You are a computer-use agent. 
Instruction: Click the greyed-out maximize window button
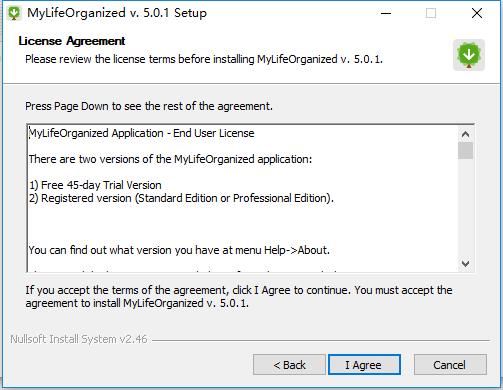coord(431,13)
